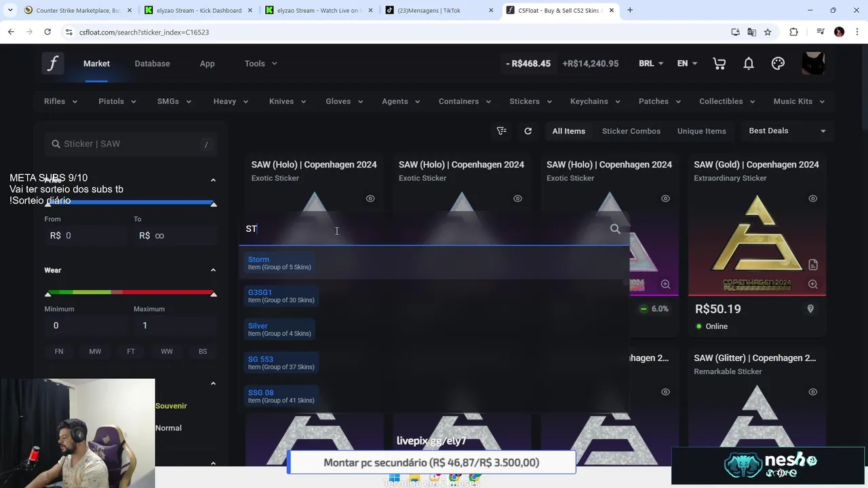Image resolution: width=868 pixels, height=488 pixels.
Task: Open the Tools dropdown in the header
Action: [261, 63]
